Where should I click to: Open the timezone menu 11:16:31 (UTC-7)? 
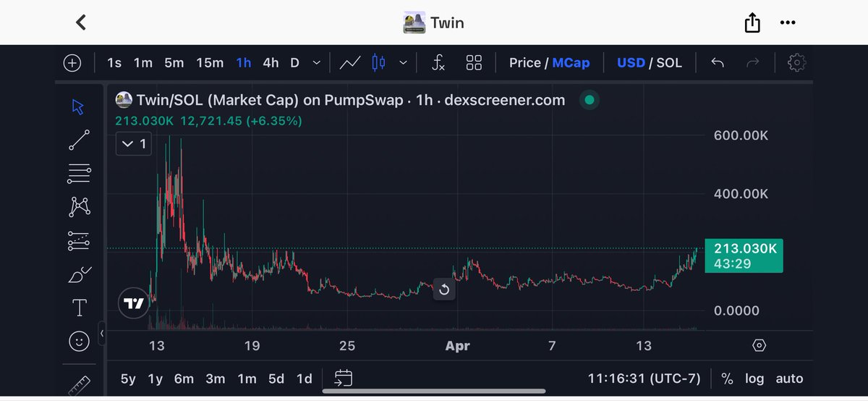(x=644, y=379)
